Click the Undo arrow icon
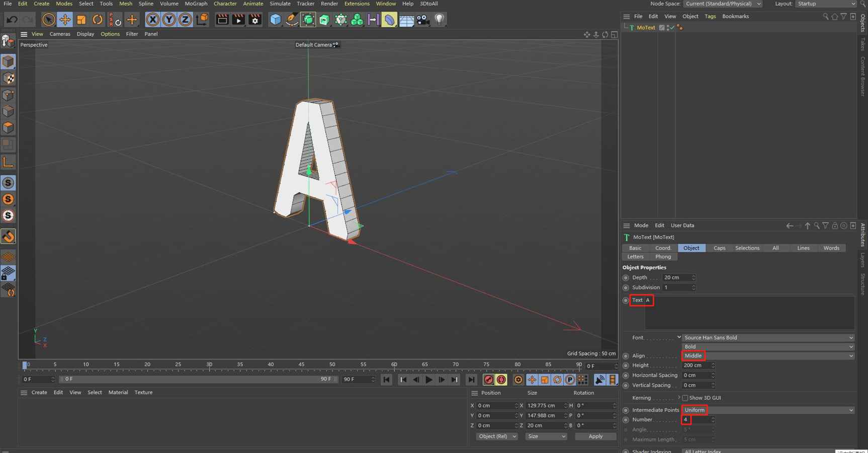 [12, 20]
